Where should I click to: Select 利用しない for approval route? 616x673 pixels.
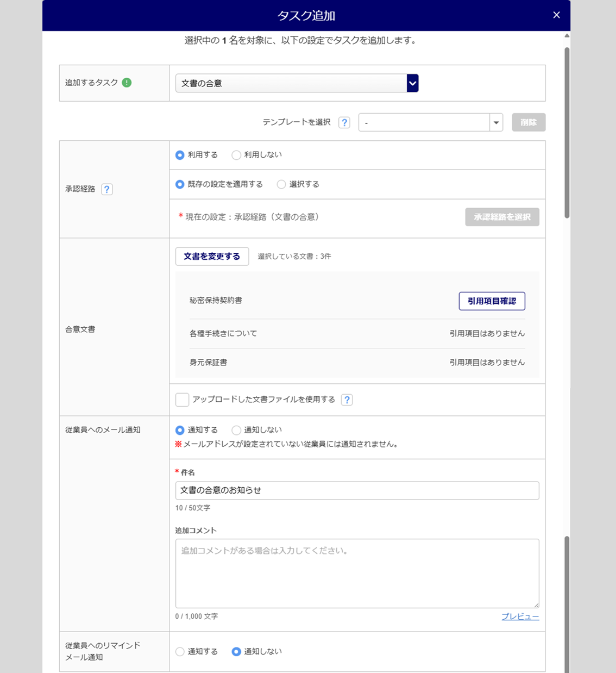coord(236,155)
